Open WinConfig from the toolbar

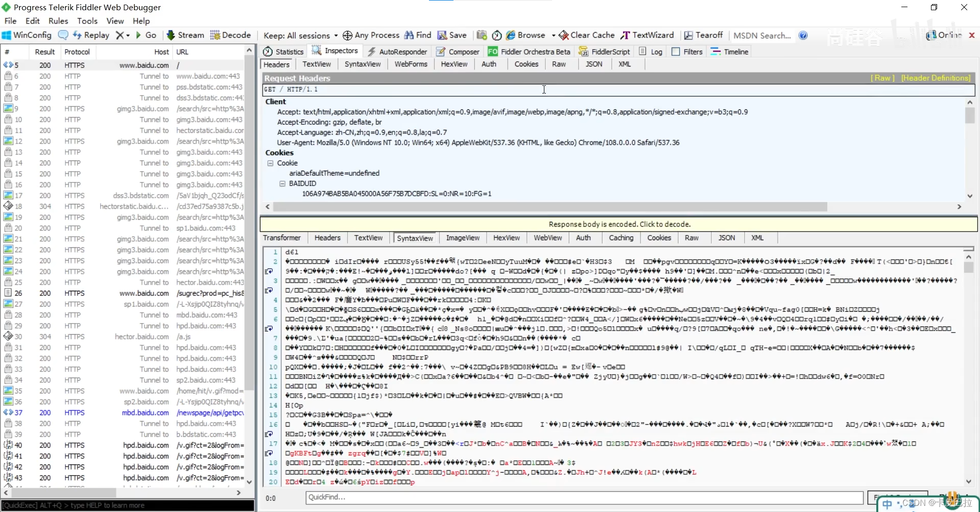(x=27, y=35)
